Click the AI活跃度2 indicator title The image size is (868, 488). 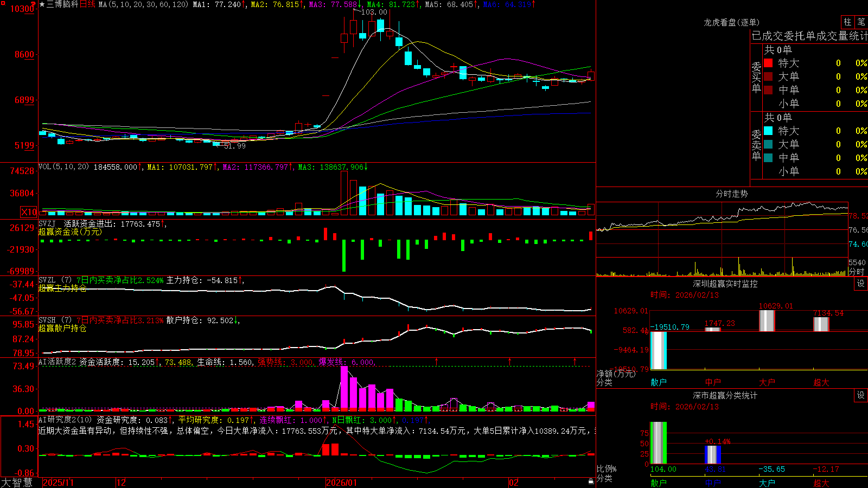(58, 362)
